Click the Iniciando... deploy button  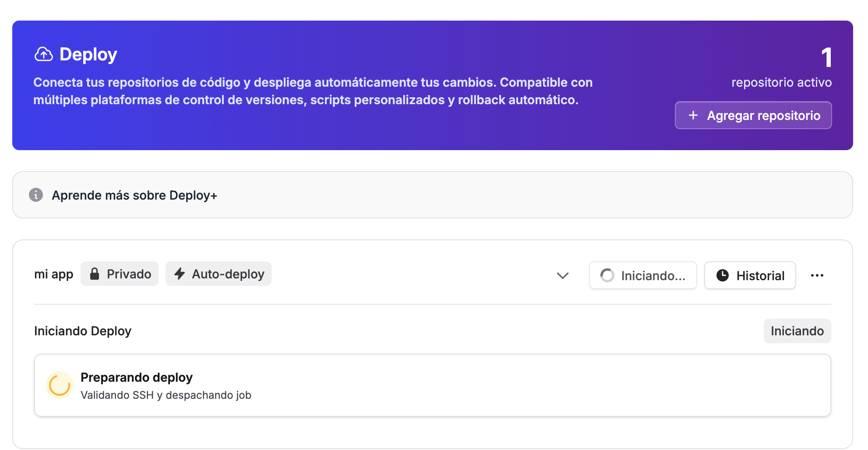pos(642,275)
